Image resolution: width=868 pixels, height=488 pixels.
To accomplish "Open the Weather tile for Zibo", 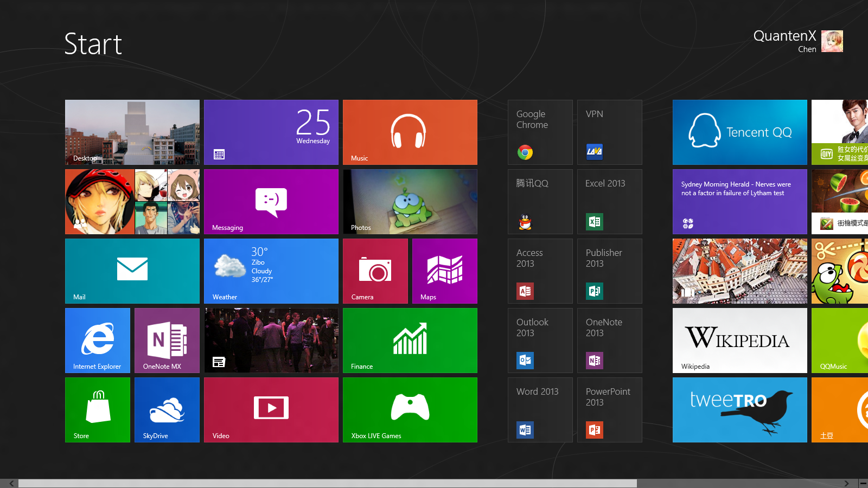I will (271, 271).
